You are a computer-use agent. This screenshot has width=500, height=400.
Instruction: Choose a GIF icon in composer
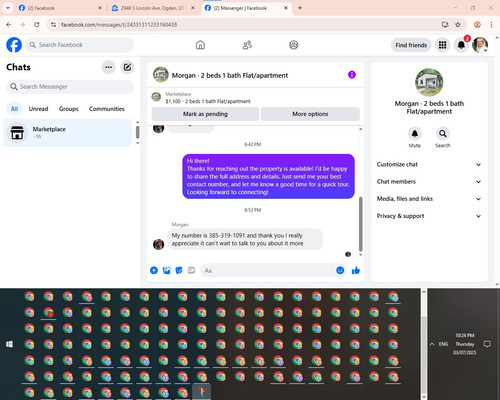191,270
